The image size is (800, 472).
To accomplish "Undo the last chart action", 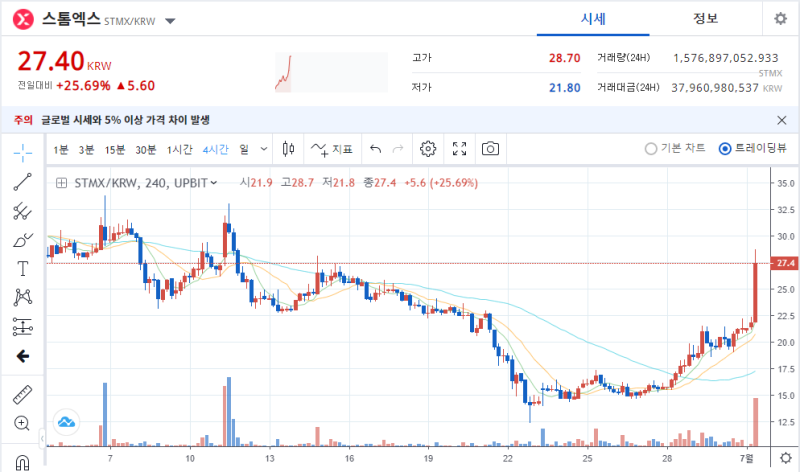I will pos(376,149).
